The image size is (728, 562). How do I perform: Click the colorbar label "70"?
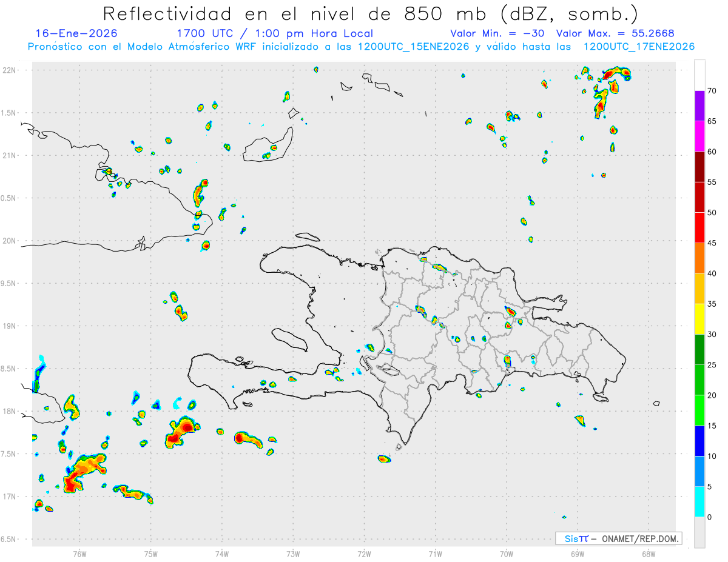[x=712, y=91]
